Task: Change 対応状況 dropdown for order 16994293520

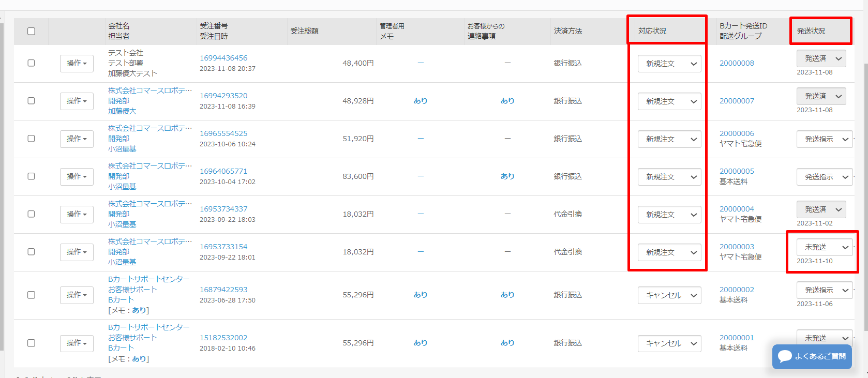Action: tap(669, 101)
